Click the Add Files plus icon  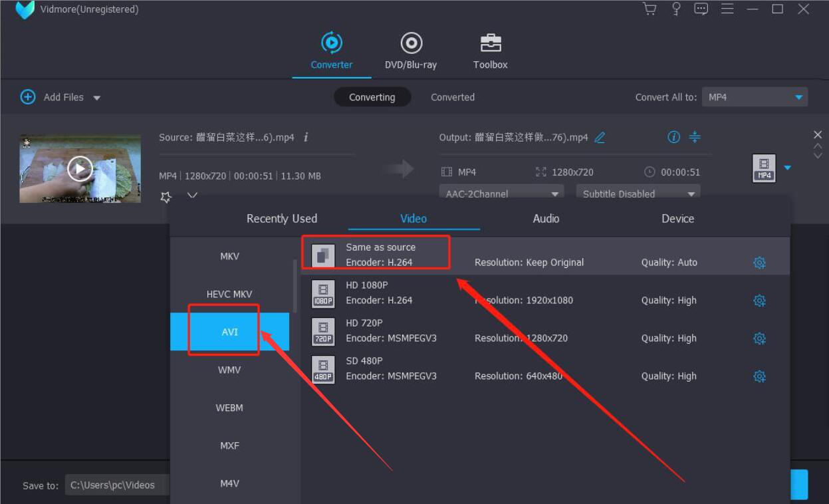(28, 97)
